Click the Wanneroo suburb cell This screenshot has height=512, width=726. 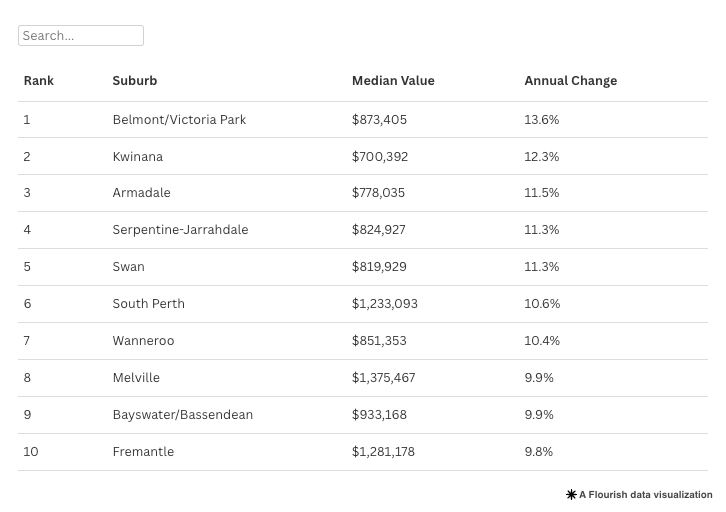pos(143,341)
